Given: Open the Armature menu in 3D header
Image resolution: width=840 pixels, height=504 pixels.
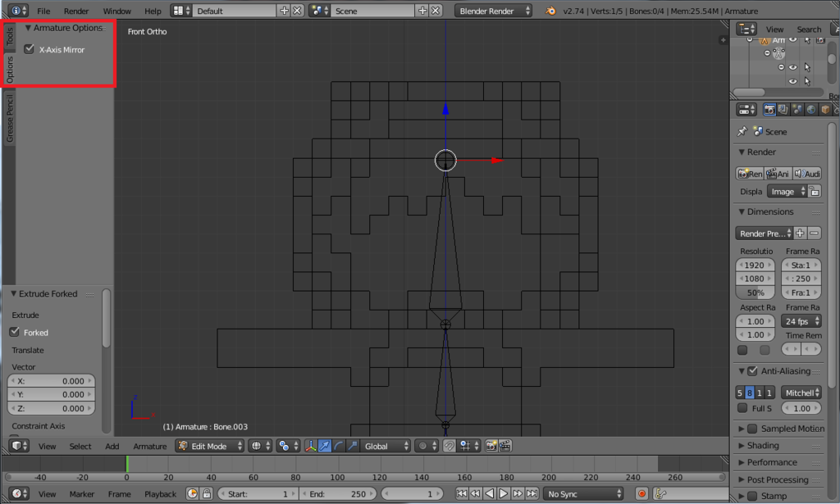Looking at the screenshot, I should click(149, 446).
